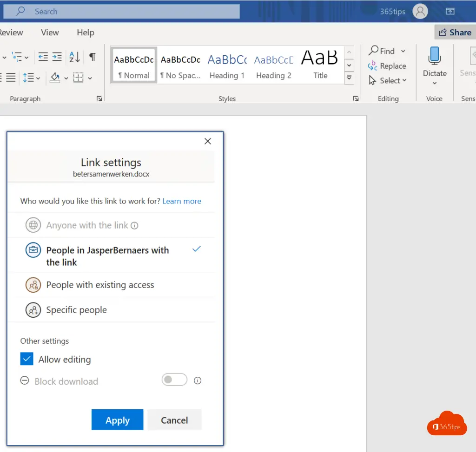
Task: Show info about Block download
Action: [x=197, y=380]
